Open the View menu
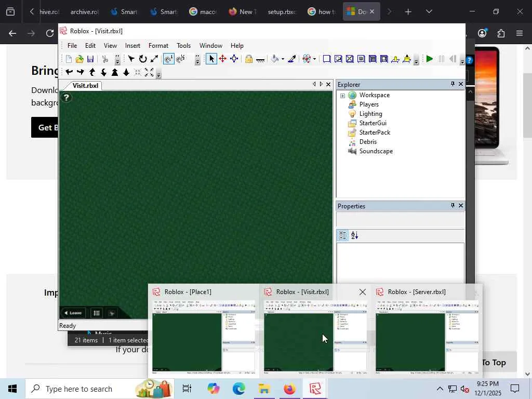 [x=110, y=46]
